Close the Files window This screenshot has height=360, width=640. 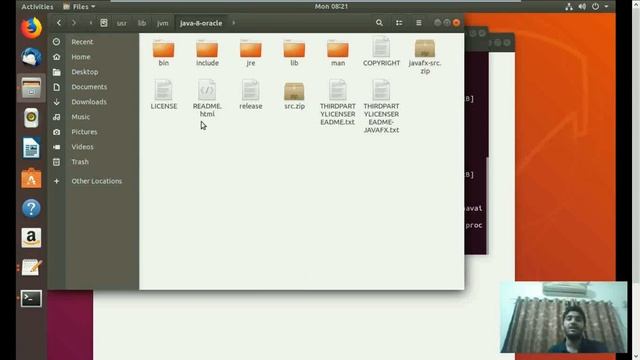click(x=456, y=23)
